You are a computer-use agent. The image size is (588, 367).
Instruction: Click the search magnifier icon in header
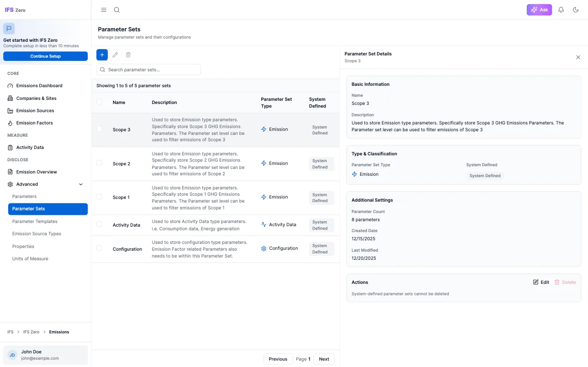point(117,10)
